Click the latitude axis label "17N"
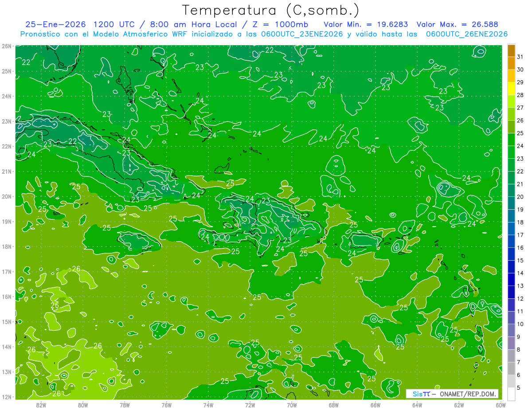This screenshot has width=532, height=411. 6,272
